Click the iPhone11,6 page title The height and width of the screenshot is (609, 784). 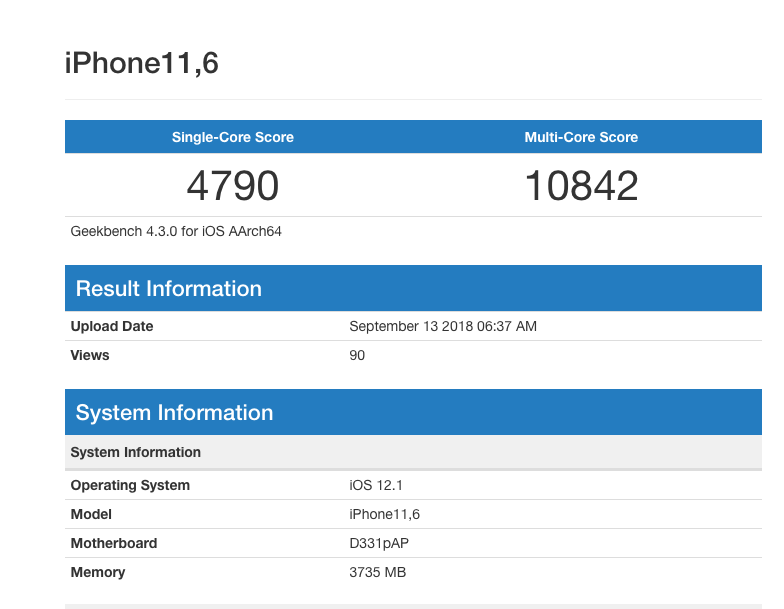tap(142, 64)
